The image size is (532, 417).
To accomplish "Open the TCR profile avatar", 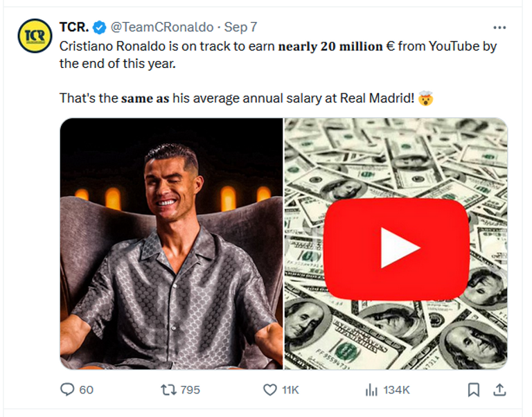I will pyautogui.click(x=35, y=35).
